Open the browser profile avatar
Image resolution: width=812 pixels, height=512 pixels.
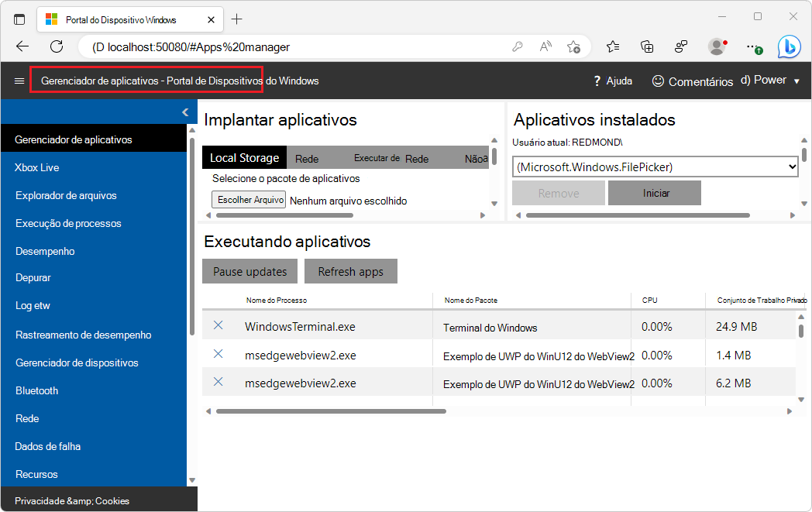(x=717, y=46)
